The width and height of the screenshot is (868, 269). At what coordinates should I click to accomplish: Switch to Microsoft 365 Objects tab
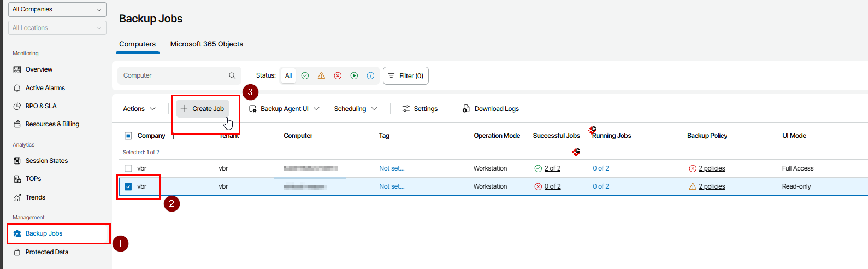pos(206,44)
